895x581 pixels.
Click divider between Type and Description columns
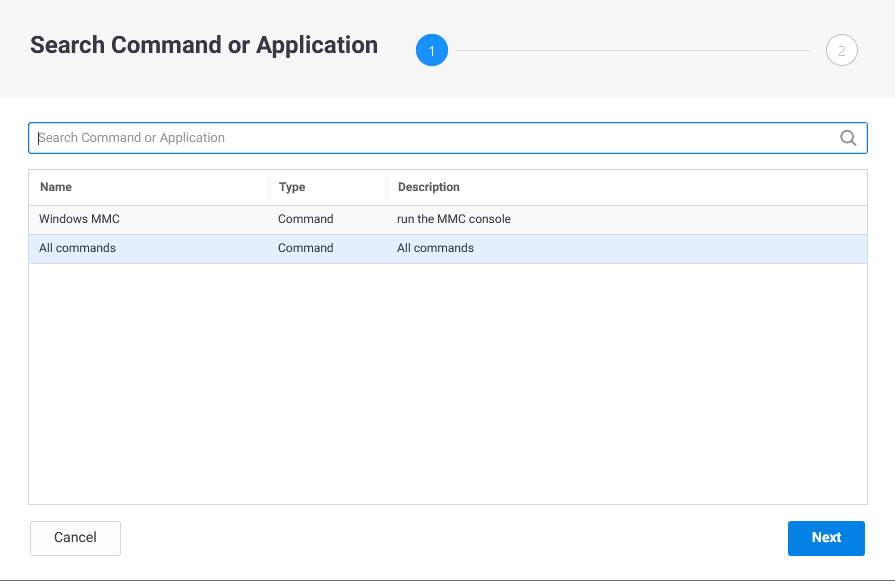point(387,187)
